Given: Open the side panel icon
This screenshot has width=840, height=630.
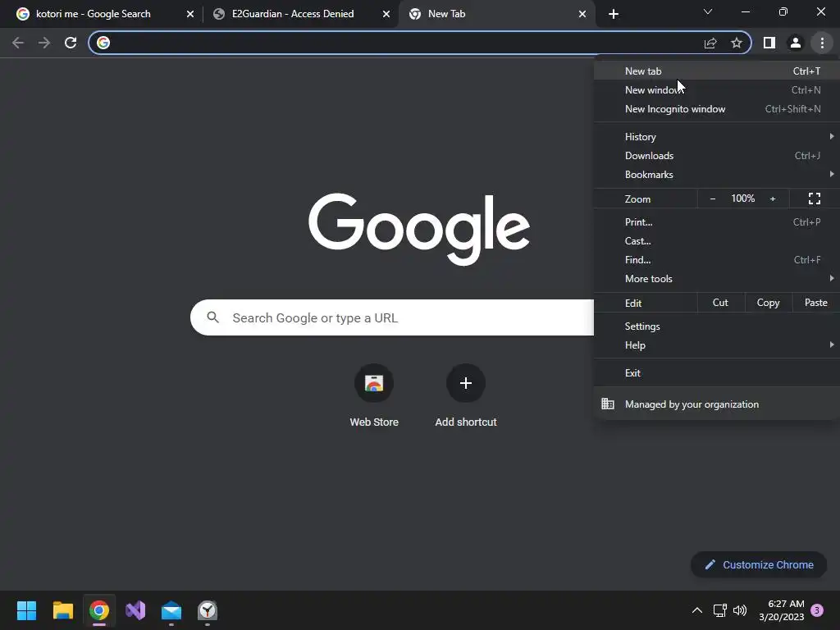Looking at the screenshot, I should (x=769, y=43).
